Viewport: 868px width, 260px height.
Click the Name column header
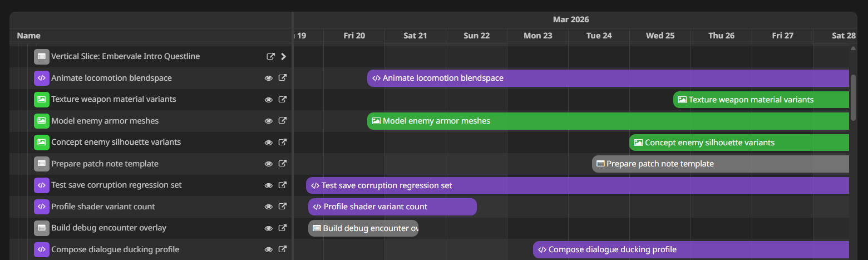click(29, 36)
